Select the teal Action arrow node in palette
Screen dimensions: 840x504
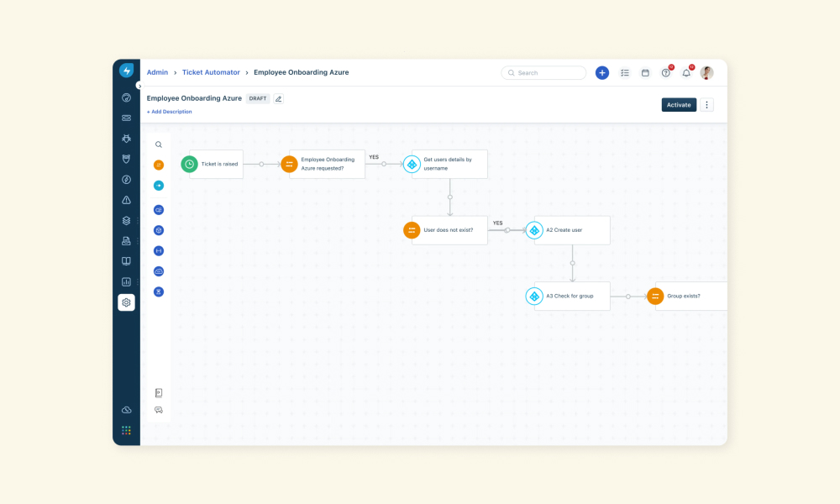[x=159, y=186]
